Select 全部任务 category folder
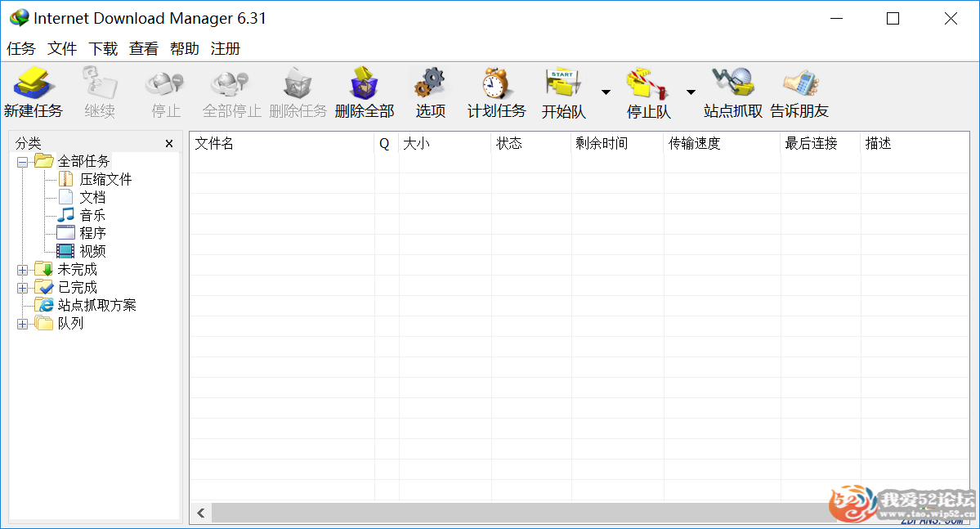 tap(83, 161)
